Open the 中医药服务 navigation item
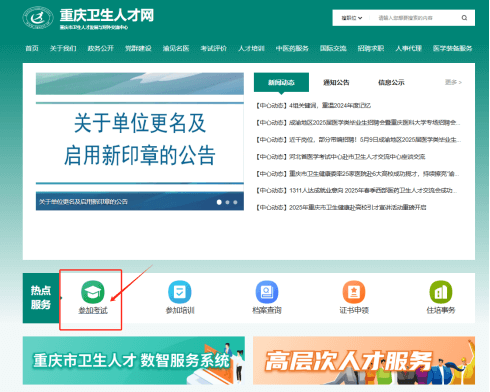Screen dimensions: 490x392 (292, 48)
